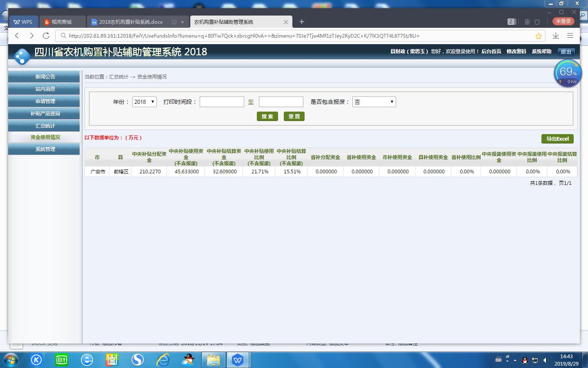Image resolution: width=588 pixels, height=368 pixels.
Task: Open the Kugou K icon in taskbar
Action: click(x=36, y=360)
